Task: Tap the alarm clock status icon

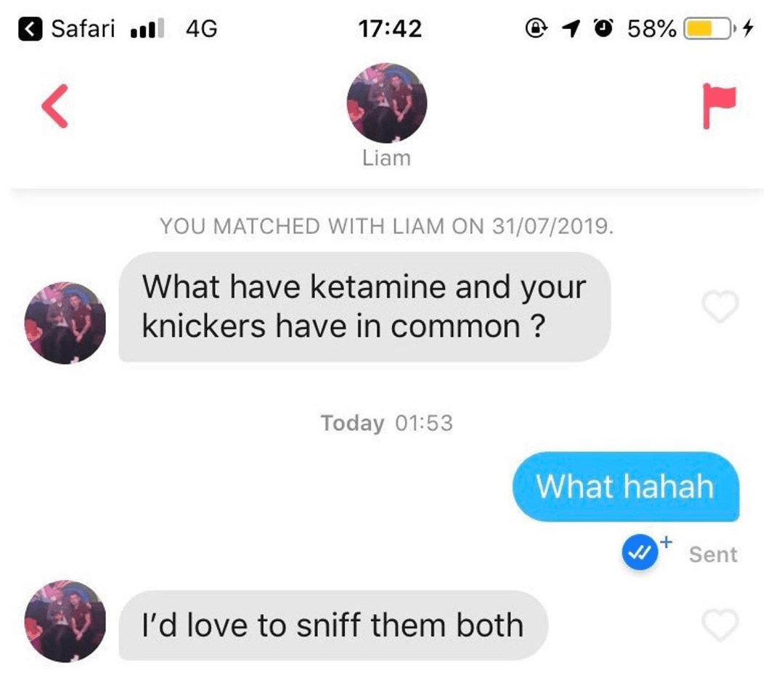Action: pos(603,28)
